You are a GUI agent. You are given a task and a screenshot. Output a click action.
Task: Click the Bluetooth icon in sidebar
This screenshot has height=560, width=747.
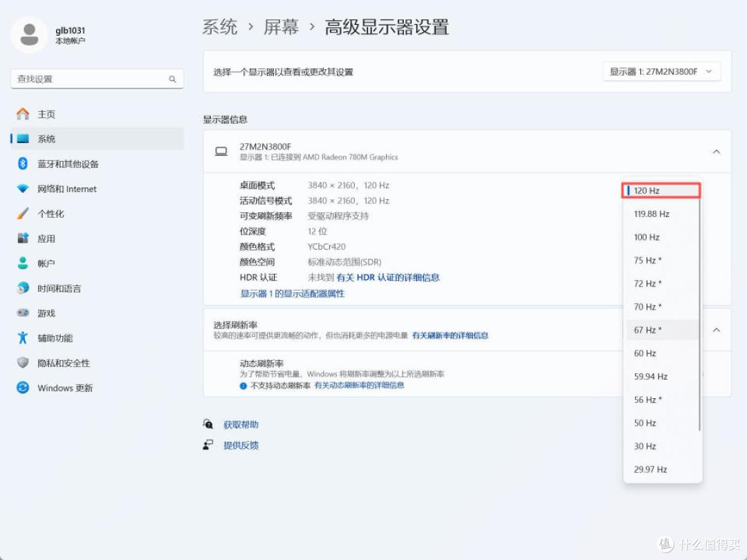[22, 164]
